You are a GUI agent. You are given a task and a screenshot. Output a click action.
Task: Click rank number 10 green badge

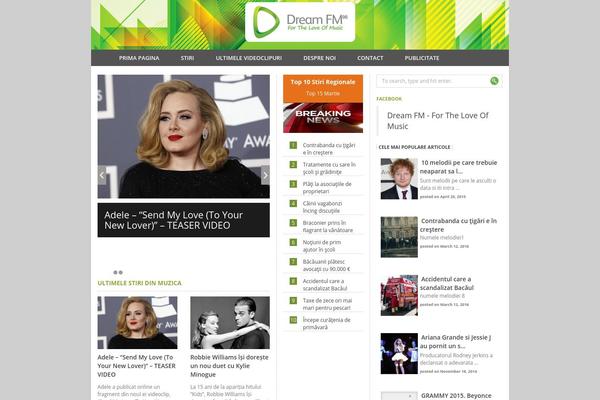tap(293, 320)
